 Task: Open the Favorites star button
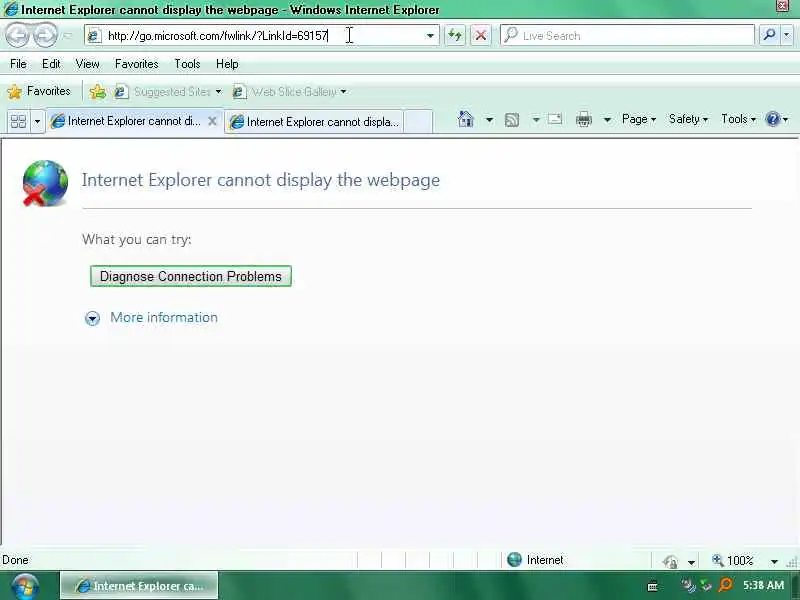pyautogui.click(x=39, y=91)
